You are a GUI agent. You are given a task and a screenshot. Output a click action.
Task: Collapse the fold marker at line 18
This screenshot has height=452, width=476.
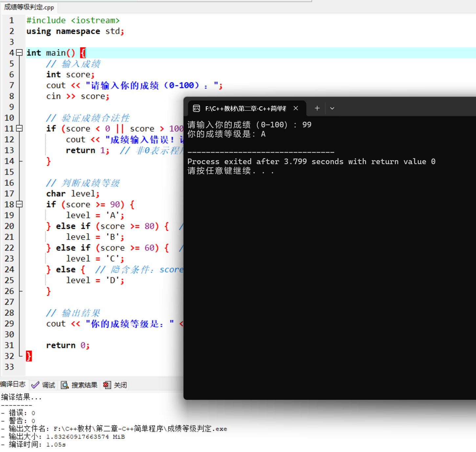point(19,204)
